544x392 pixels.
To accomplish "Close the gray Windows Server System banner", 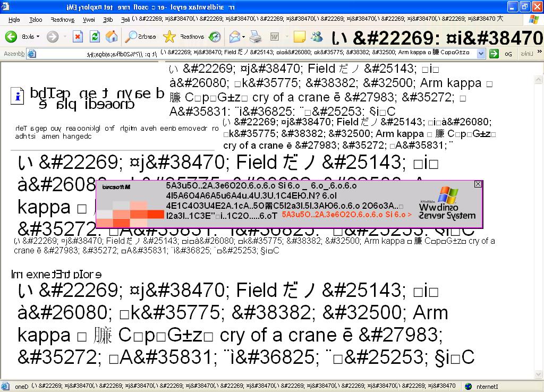I will tap(478, 184).
